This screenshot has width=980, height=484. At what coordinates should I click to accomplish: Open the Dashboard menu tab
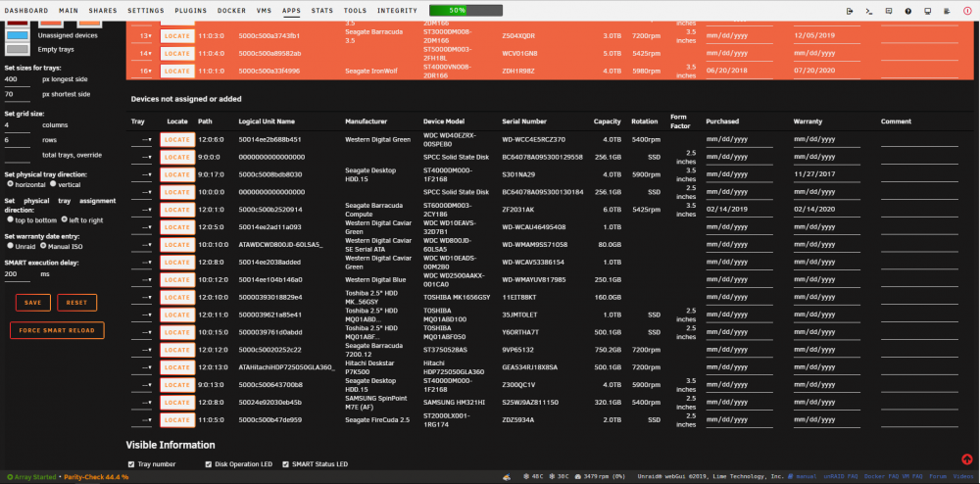(26, 11)
